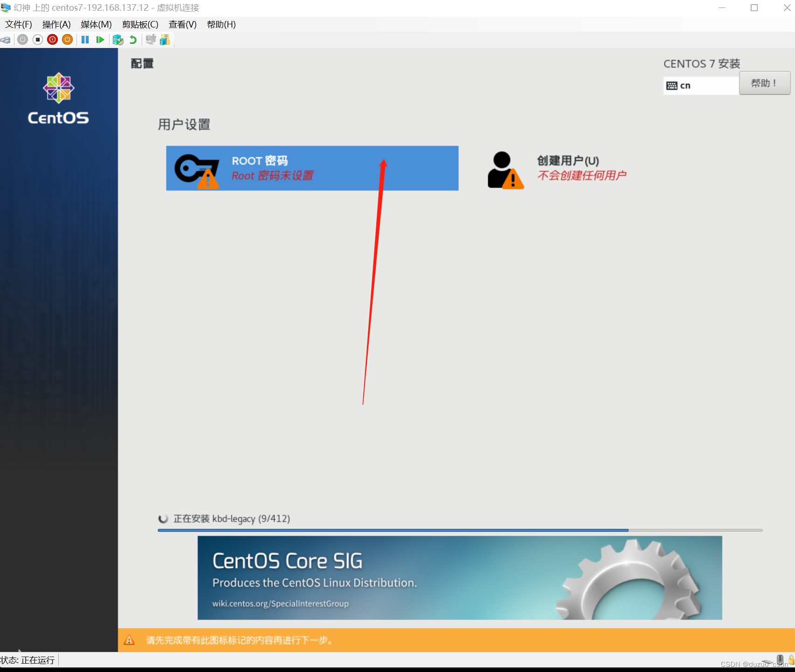Create a checkpoint with the server-clock icon
This screenshot has width=795, height=672.
(x=118, y=40)
